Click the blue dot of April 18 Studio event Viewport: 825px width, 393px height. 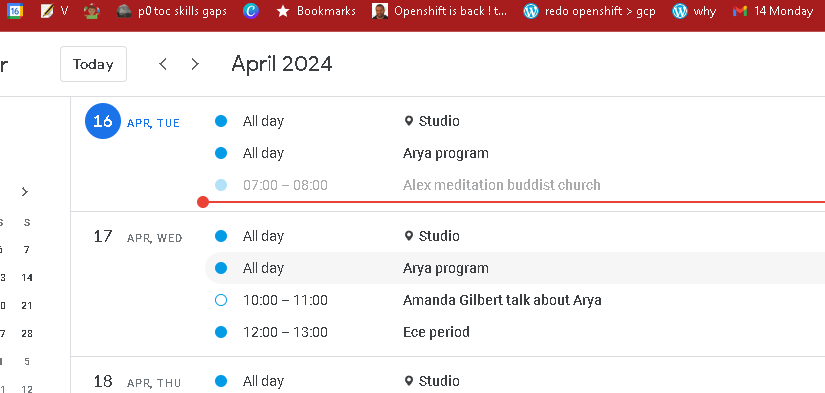coord(221,381)
